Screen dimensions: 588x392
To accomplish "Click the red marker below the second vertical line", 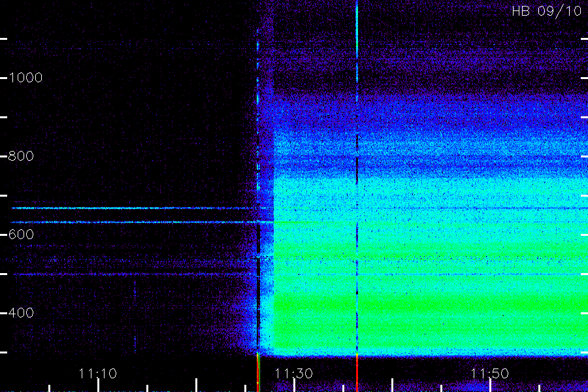I will pos(357,373).
